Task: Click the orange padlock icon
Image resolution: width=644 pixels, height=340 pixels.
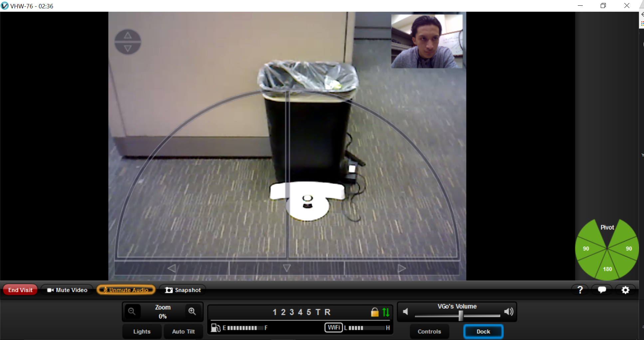Action: [x=375, y=312]
